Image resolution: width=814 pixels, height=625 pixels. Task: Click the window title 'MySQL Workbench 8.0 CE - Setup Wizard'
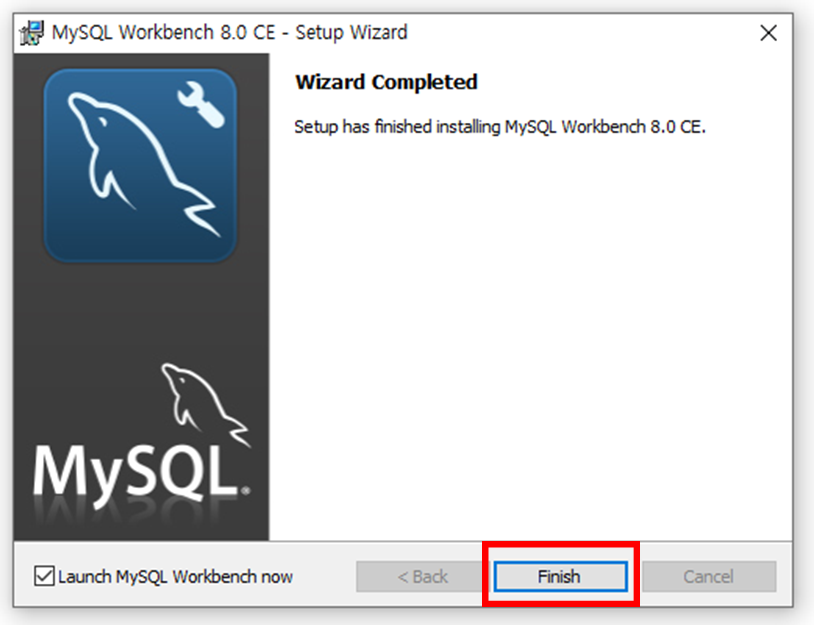[x=229, y=33]
